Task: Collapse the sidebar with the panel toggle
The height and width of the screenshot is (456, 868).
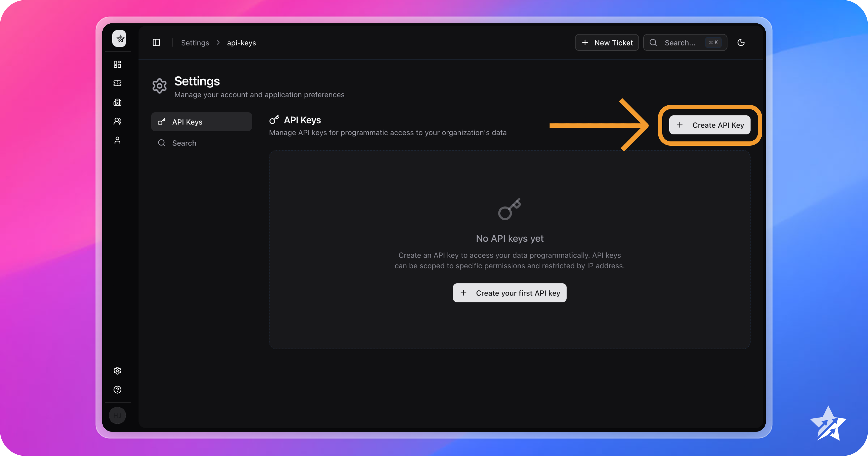Action: [156, 42]
